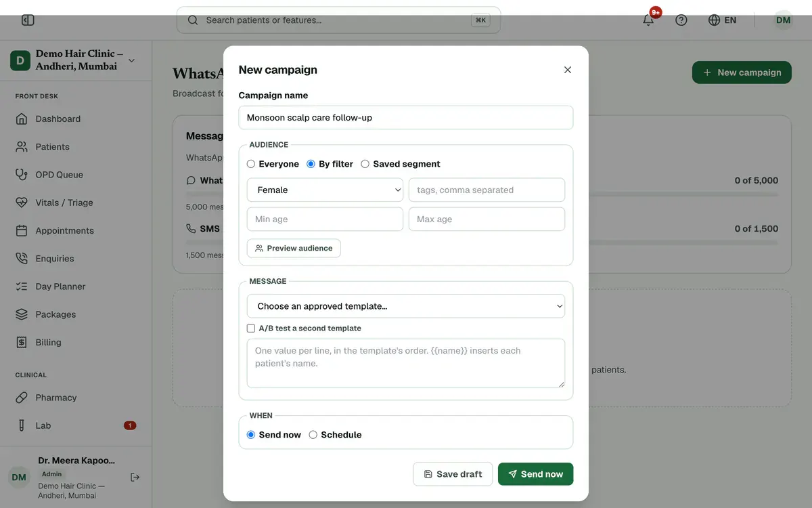812x508 pixels.
Task: Click the search magnifier icon
Action: [x=193, y=20]
